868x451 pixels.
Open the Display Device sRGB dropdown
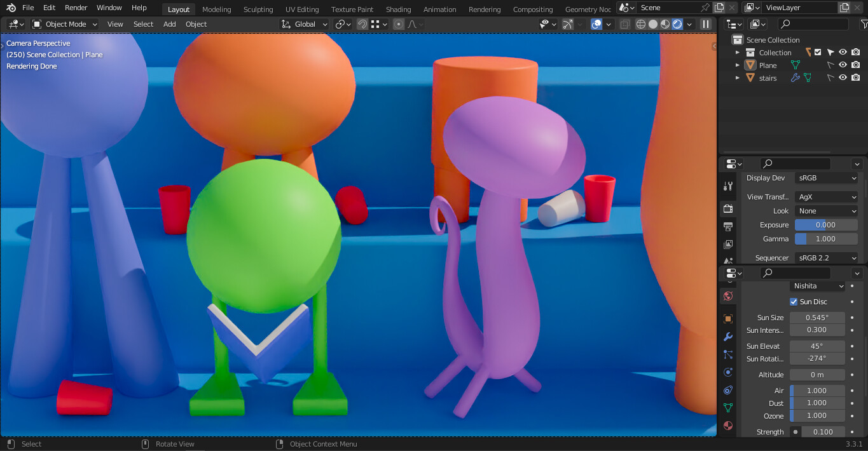click(826, 178)
